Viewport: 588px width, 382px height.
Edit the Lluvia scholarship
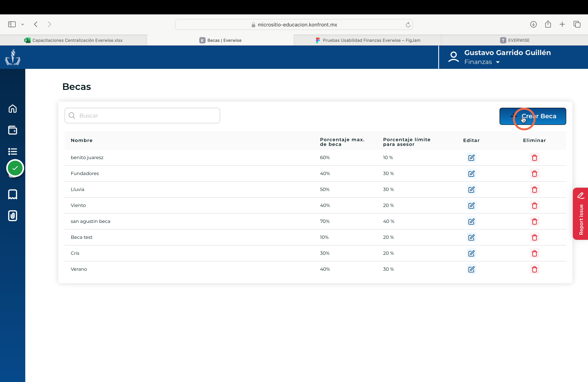471,189
